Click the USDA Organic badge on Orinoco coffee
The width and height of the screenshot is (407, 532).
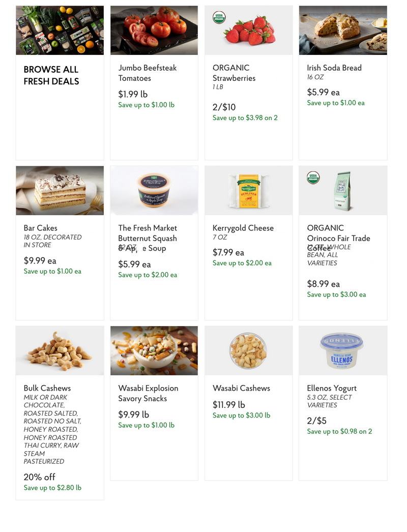313,178
